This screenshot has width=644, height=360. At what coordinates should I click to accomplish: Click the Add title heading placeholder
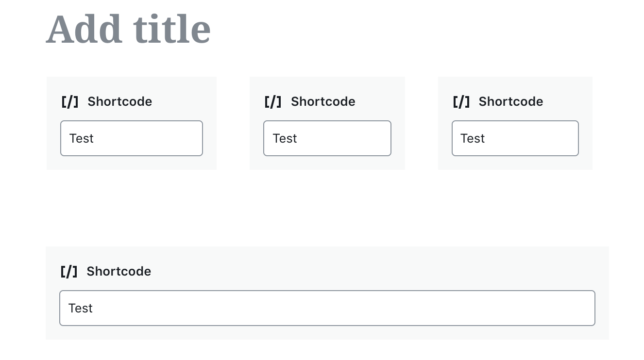128,29
